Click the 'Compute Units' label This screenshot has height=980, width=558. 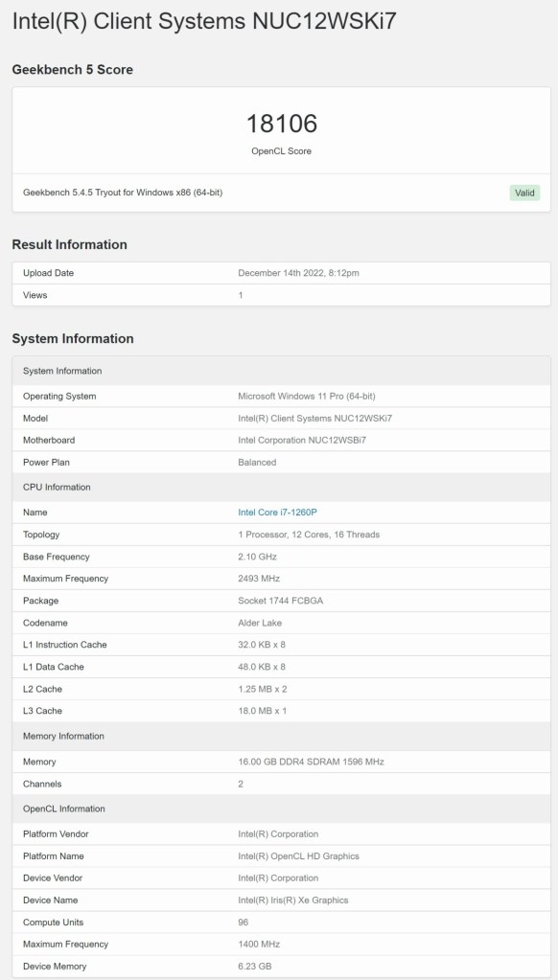pyautogui.click(x=53, y=923)
